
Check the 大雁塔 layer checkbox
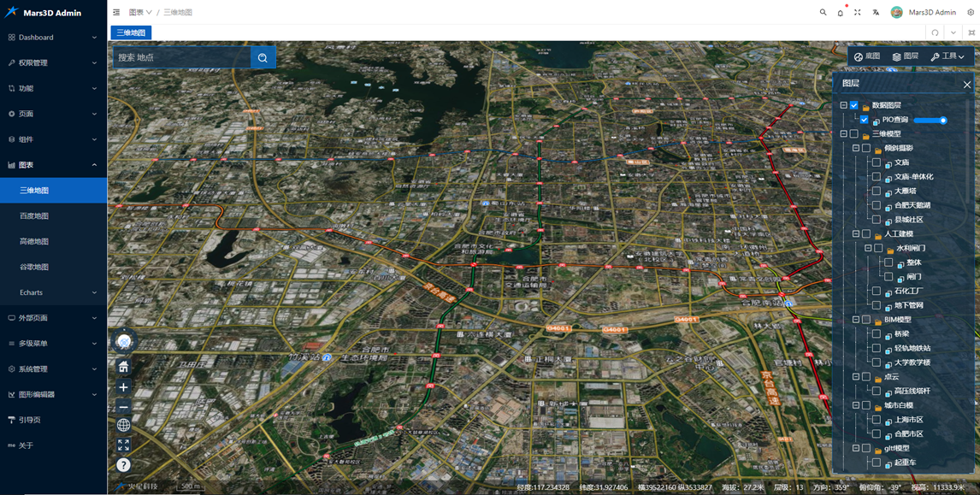pyautogui.click(x=877, y=191)
